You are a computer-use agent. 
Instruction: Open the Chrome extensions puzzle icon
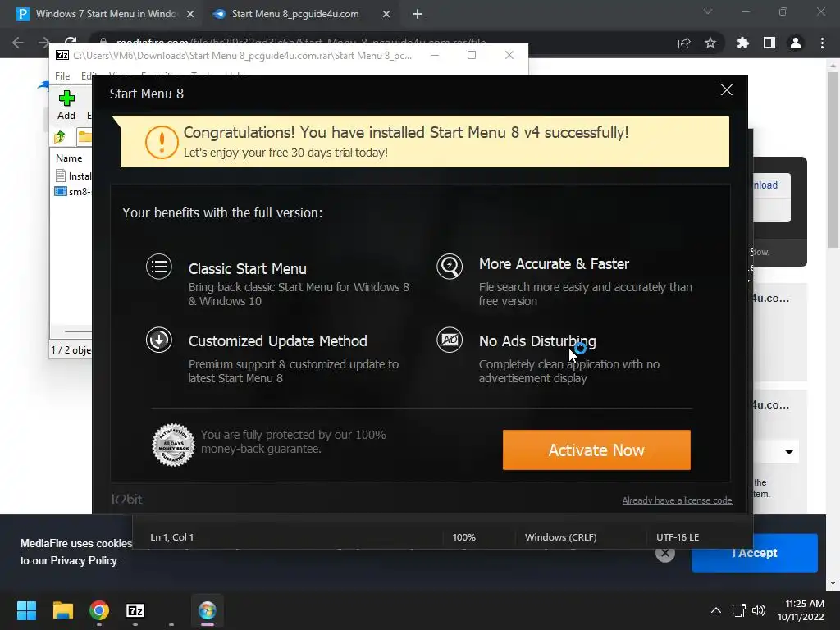743,43
